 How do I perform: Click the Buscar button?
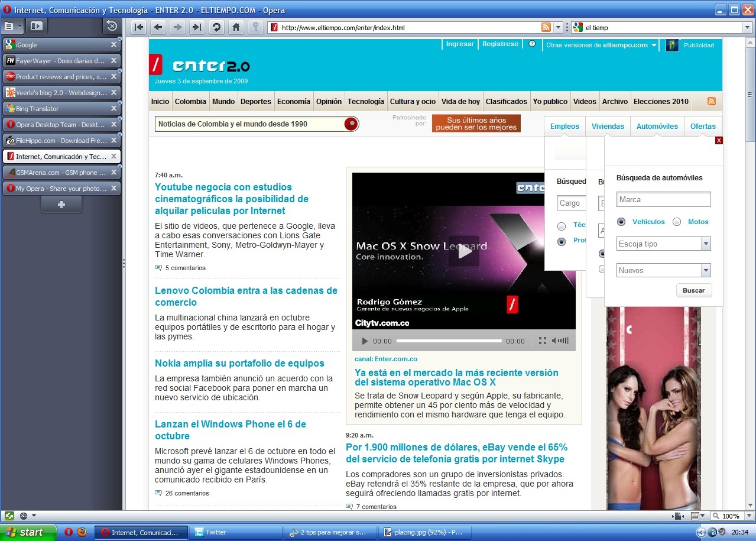(694, 290)
